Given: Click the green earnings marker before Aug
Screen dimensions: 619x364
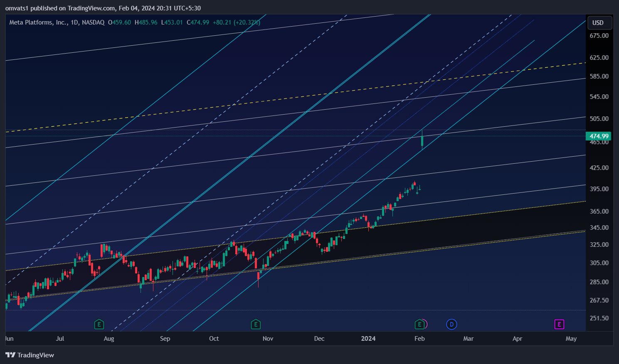Looking at the screenshot, I should [x=99, y=324].
